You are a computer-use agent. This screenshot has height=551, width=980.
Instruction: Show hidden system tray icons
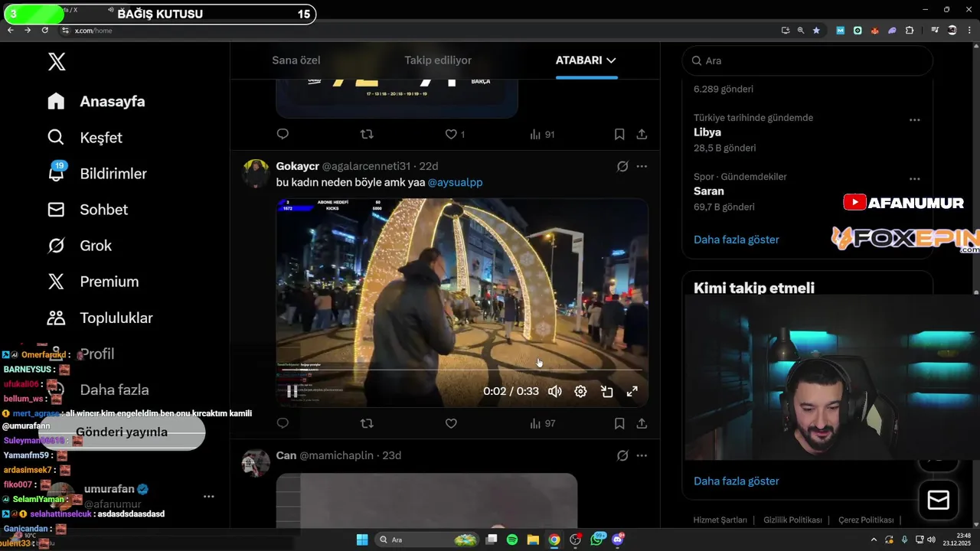pyautogui.click(x=874, y=540)
